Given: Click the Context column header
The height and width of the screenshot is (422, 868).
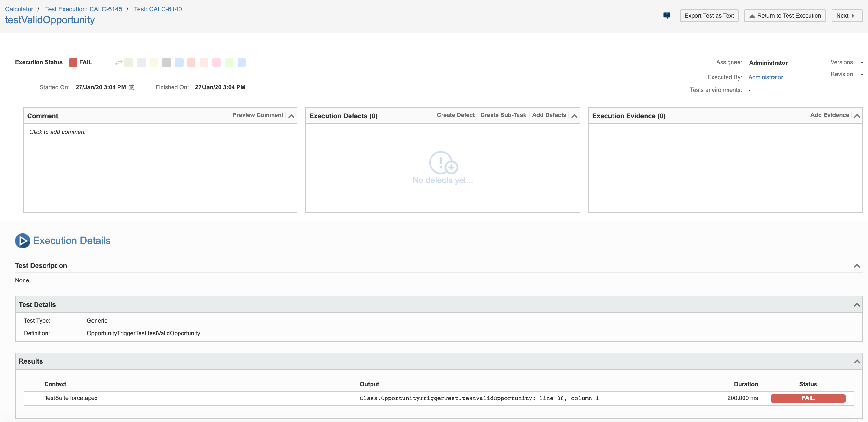Looking at the screenshot, I should click(x=55, y=384).
